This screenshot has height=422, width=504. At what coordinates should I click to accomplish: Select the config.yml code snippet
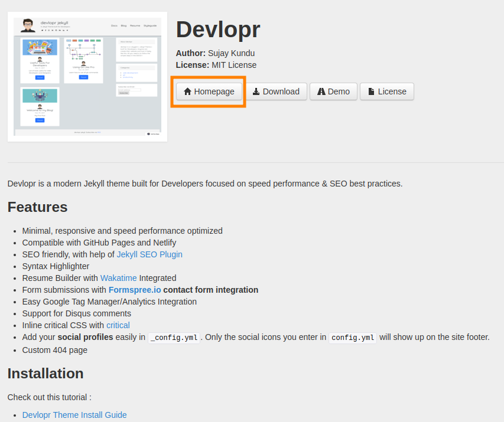(353, 338)
